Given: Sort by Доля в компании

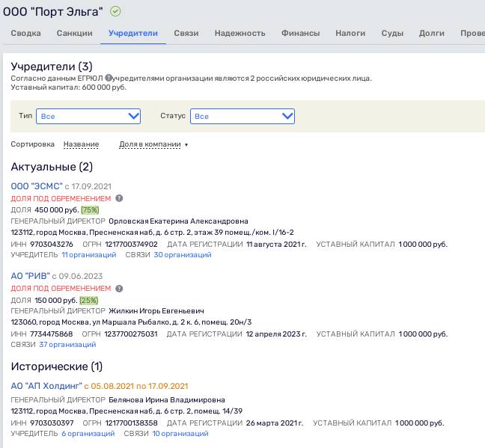Looking at the screenshot, I should 150,144.
